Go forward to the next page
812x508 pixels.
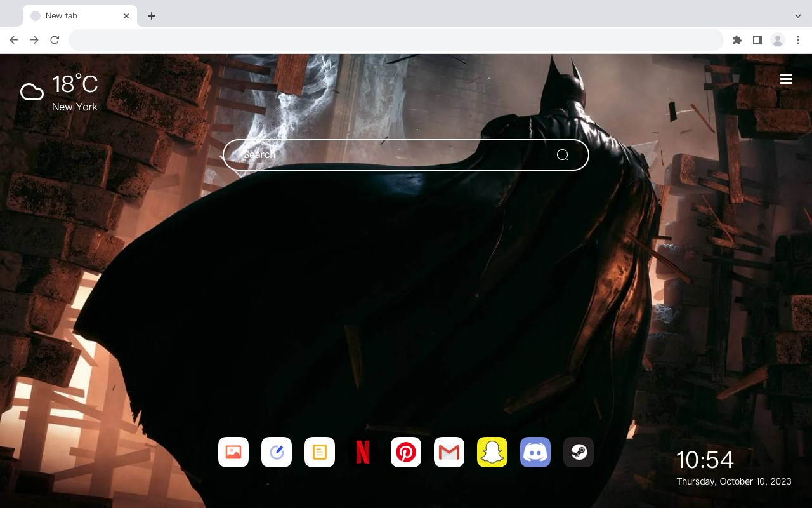(x=34, y=40)
